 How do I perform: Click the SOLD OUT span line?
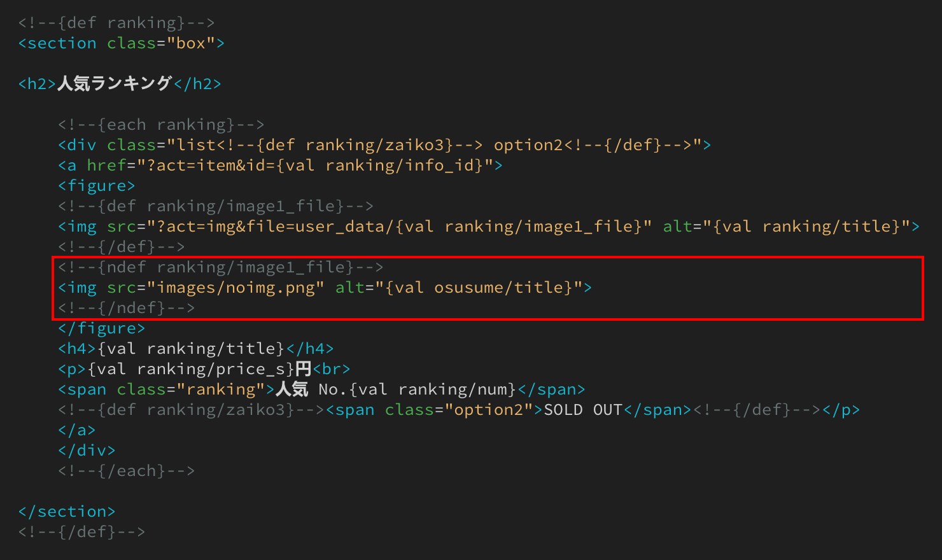(459, 410)
